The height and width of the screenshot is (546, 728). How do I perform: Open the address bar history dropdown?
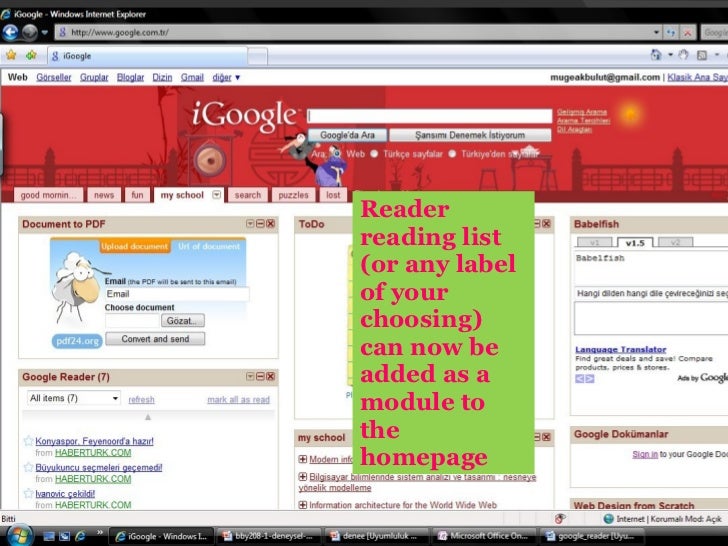pyautogui.click(x=656, y=32)
